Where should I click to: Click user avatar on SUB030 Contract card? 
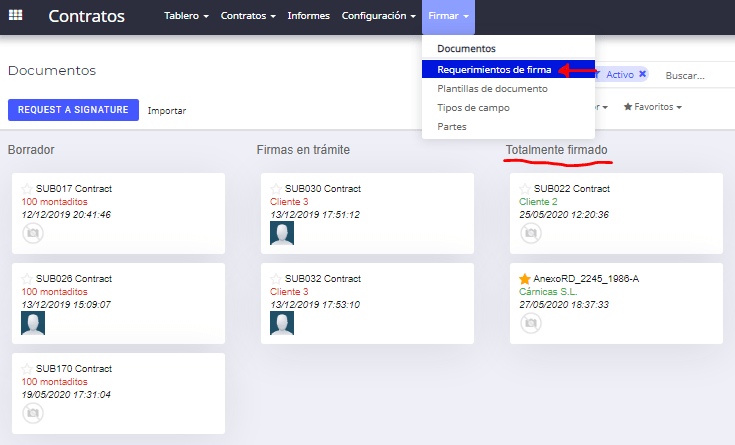[282, 233]
